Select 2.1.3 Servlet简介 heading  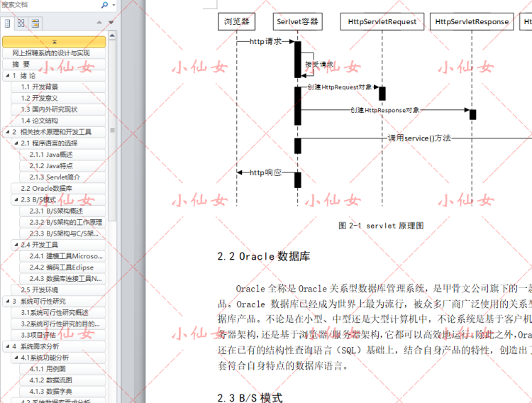click(62, 177)
